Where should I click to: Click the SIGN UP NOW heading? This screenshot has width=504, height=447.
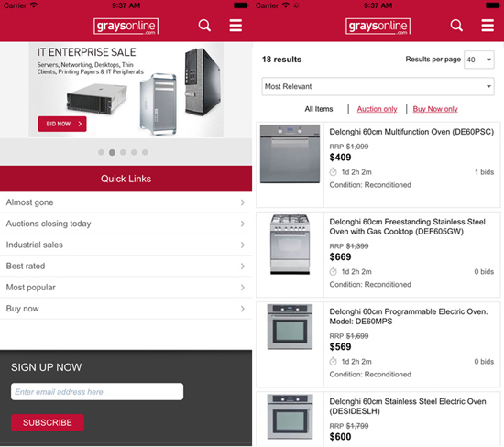tap(47, 367)
